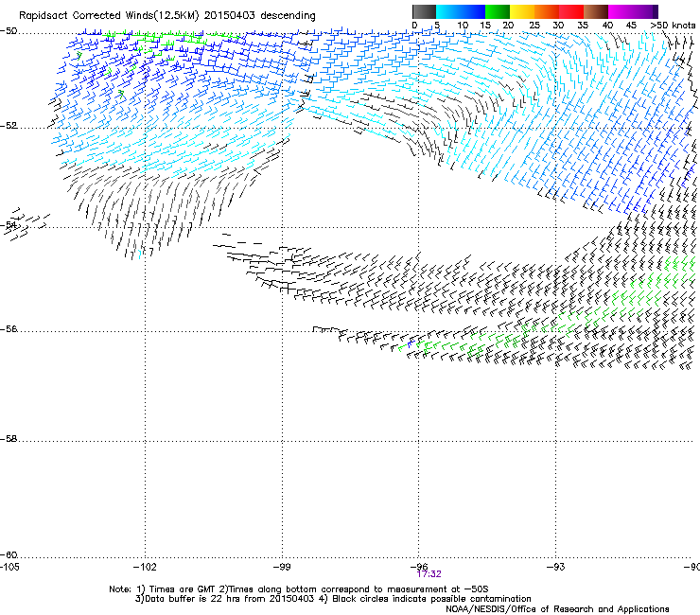Select the '-58' latitude axis label
700x615 pixels.
coord(9,439)
